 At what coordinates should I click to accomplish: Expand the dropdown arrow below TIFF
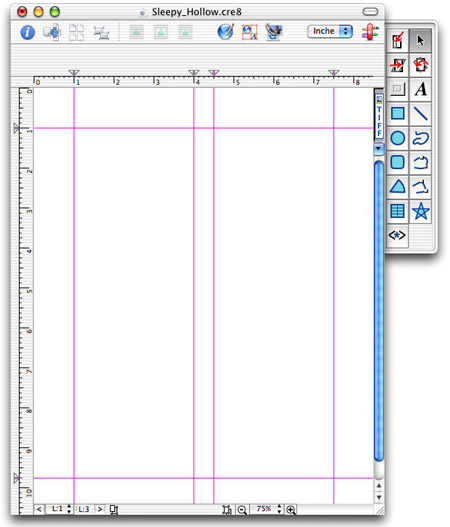379,148
